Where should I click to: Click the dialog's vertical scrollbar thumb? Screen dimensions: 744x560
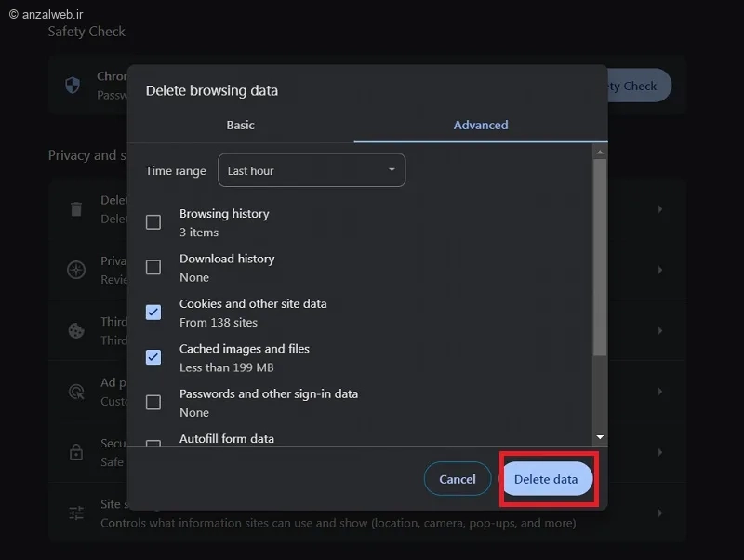click(x=600, y=258)
